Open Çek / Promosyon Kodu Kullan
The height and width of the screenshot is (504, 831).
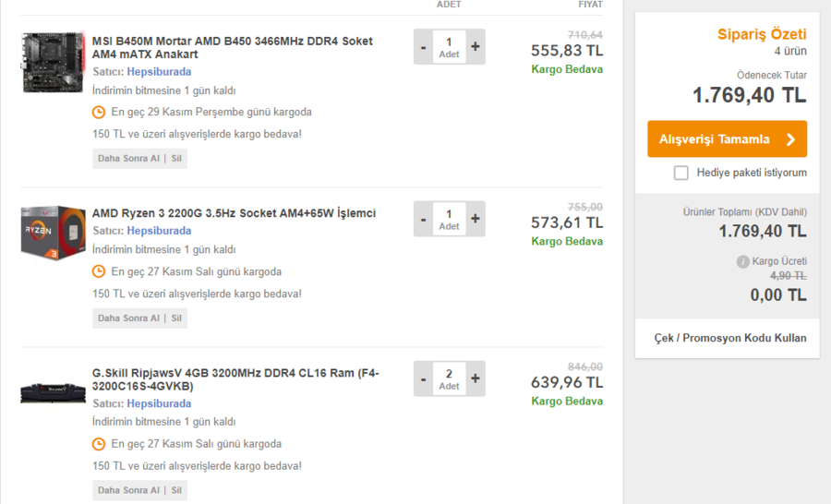pyautogui.click(x=730, y=338)
